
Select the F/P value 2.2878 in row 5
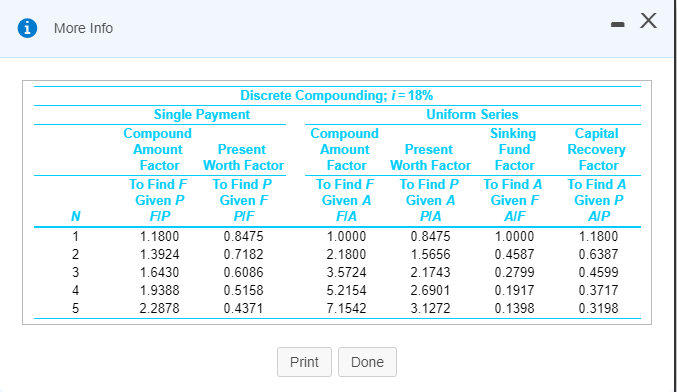click(x=159, y=308)
